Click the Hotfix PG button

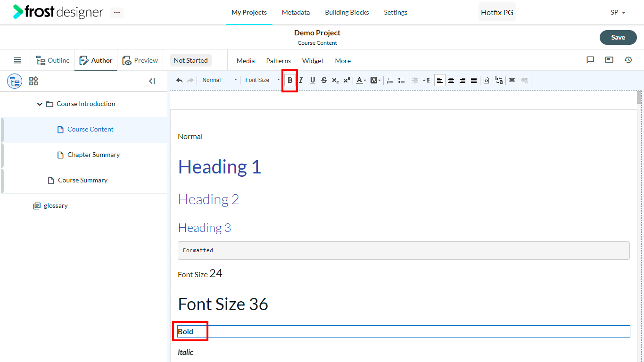pos(497,13)
